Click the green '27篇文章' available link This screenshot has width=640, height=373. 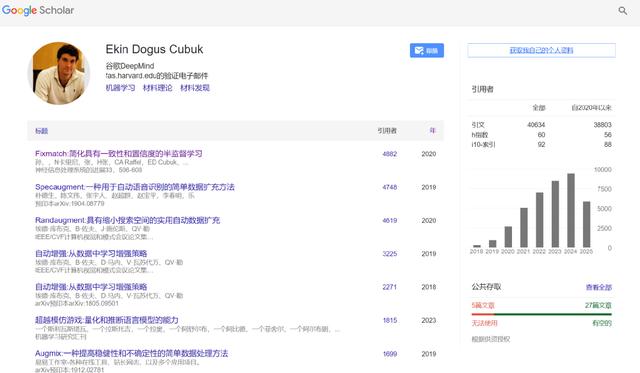pos(598,305)
